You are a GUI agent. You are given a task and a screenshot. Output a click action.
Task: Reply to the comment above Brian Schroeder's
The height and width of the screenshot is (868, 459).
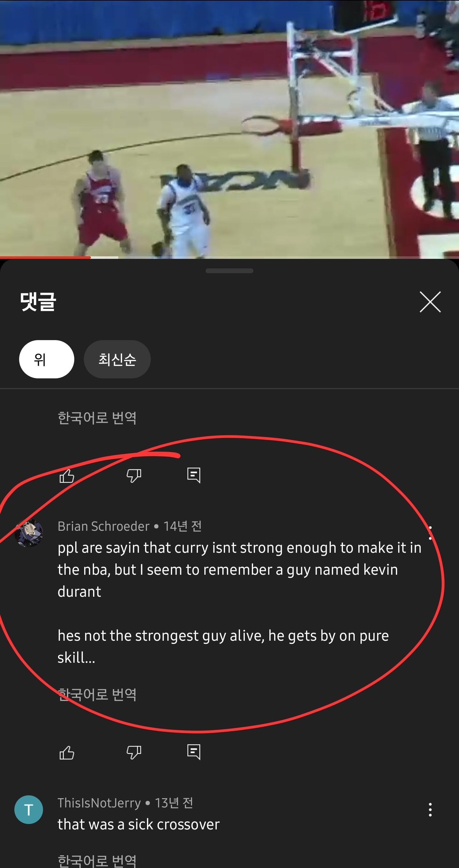tap(194, 476)
